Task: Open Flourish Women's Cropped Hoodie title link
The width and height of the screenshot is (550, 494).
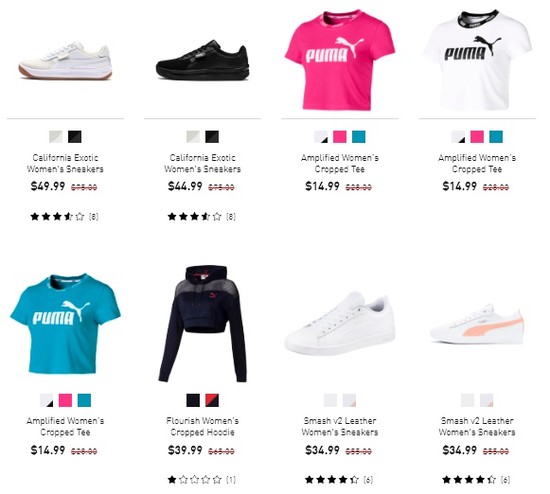Action: click(x=202, y=426)
